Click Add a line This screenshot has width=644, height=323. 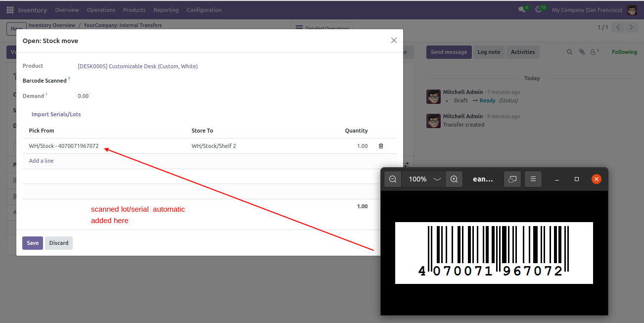tap(41, 161)
